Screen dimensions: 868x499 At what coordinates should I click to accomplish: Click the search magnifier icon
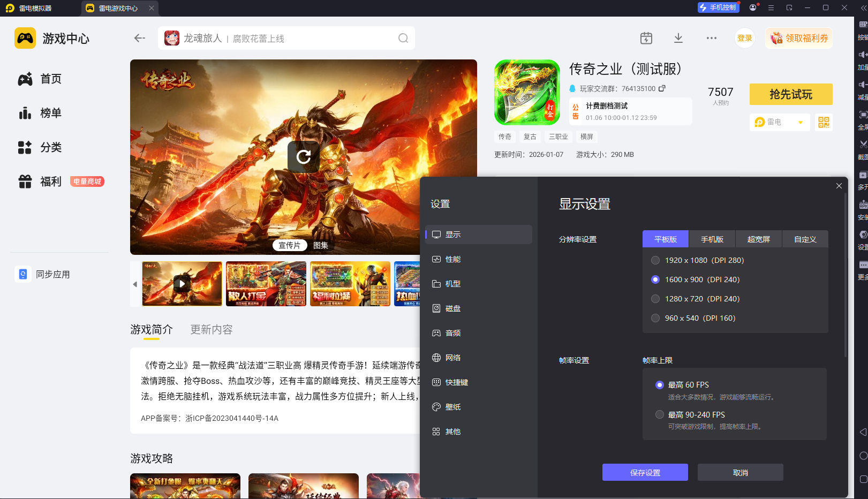(x=403, y=38)
